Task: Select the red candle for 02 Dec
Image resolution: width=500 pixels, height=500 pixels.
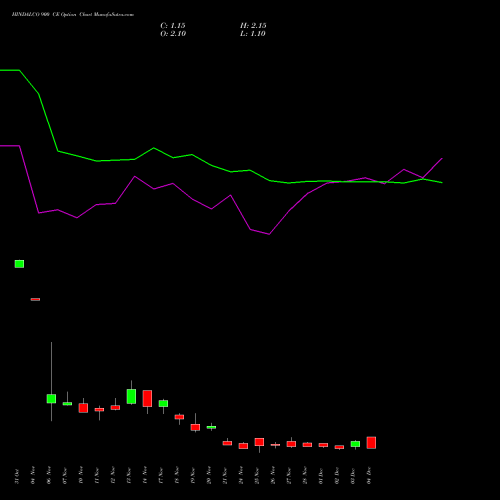Action: [x=339, y=447]
